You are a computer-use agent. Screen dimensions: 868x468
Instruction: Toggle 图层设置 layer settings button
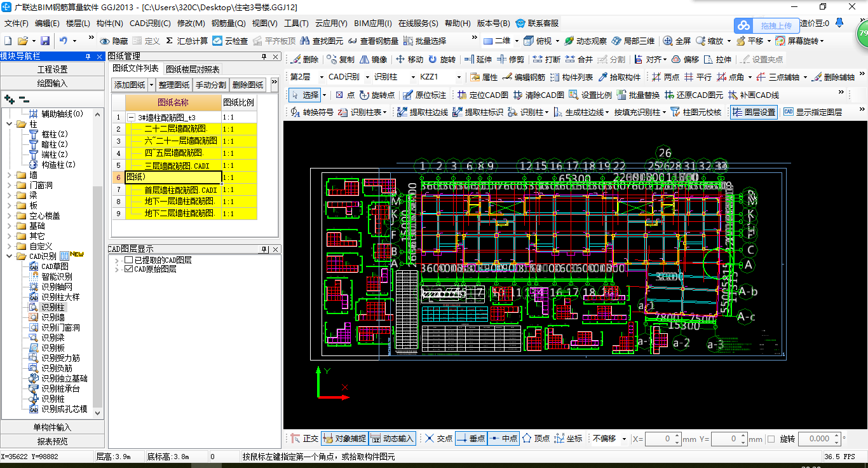tap(754, 112)
